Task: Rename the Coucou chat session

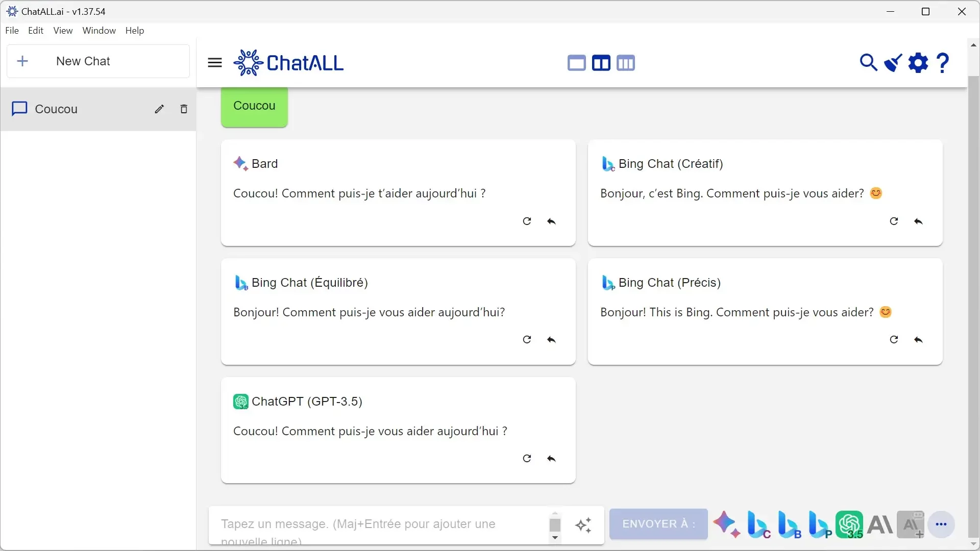Action: tap(159, 109)
